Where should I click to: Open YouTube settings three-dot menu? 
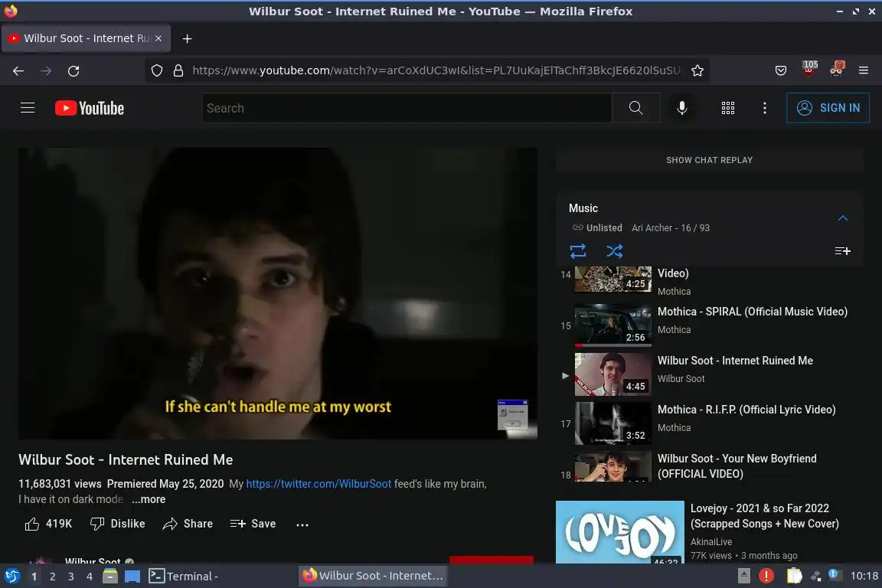tap(764, 107)
